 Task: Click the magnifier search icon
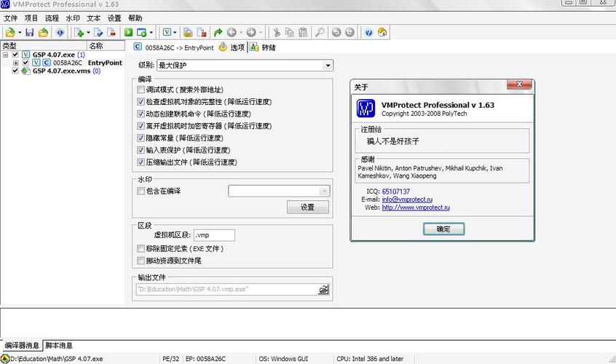pyautogui.click(x=320, y=33)
